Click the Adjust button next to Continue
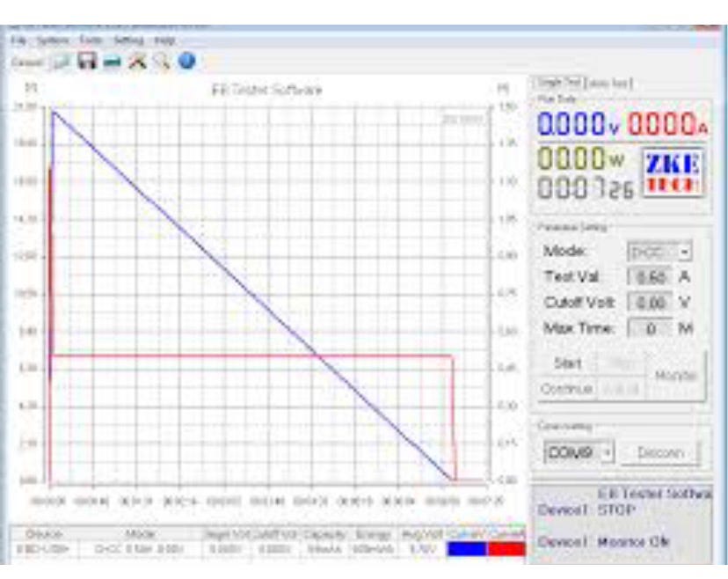 [x=621, y=389]
